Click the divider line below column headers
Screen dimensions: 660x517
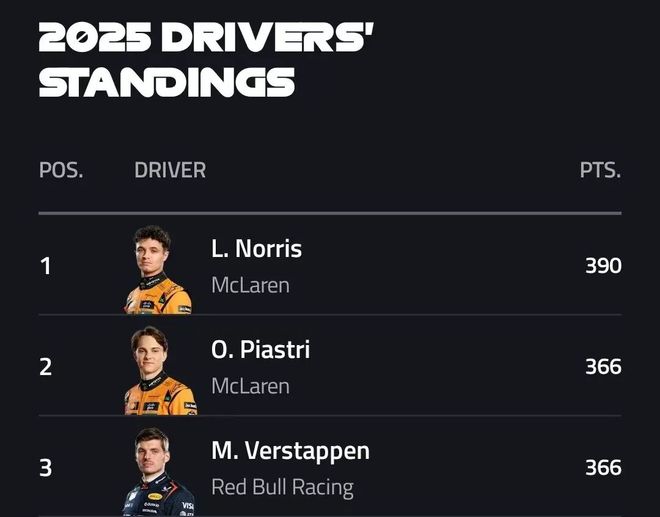[x=330, y=213]
